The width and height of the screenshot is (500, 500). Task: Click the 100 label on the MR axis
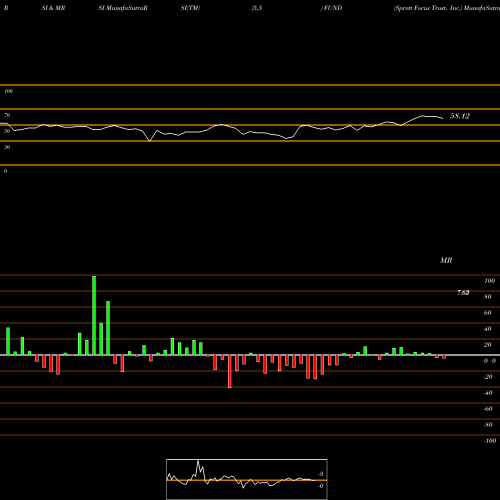click(489, 281)
